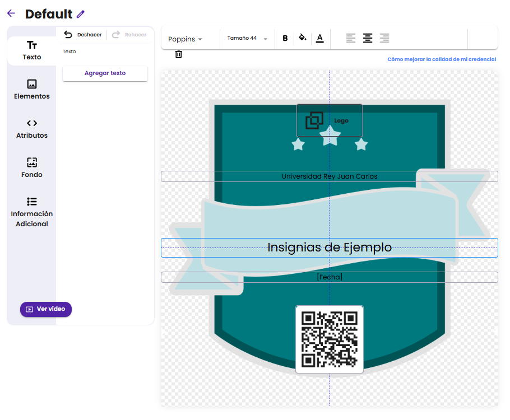Switch to the Elementos tab
510x420 pixels.
click(32, 90)
